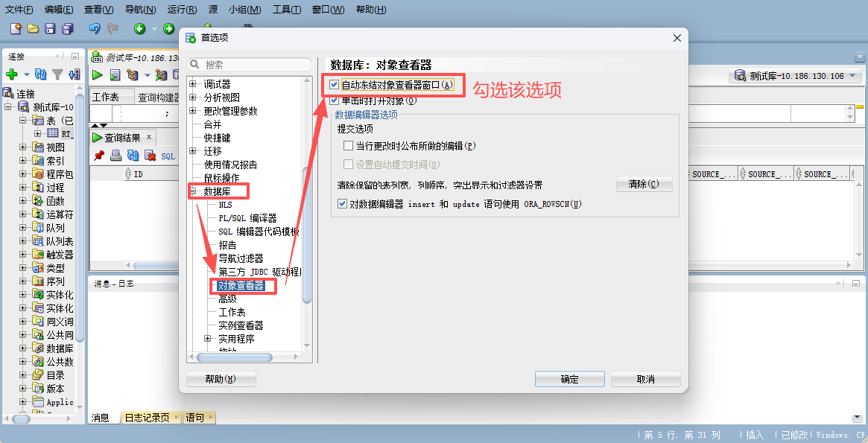Switch to the 语句 tab at bottom
Viewport: 868px width, 443px height.
click(199, 418)
